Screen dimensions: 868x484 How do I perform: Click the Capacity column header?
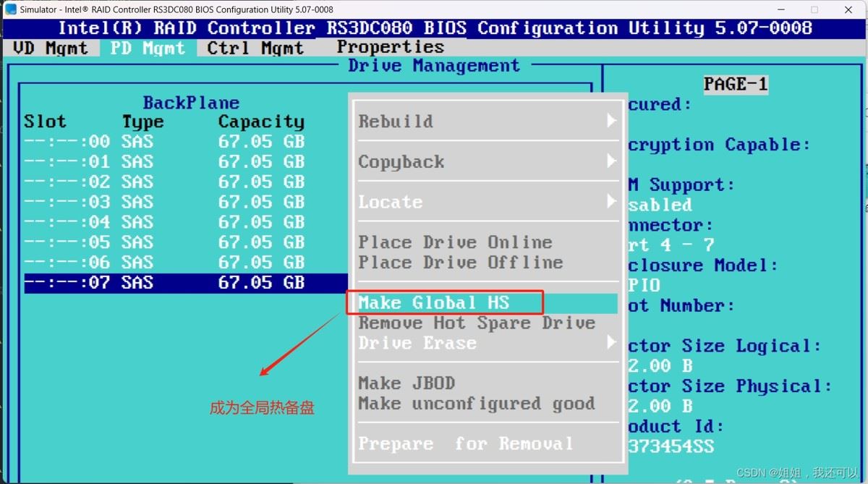point(261,122)
